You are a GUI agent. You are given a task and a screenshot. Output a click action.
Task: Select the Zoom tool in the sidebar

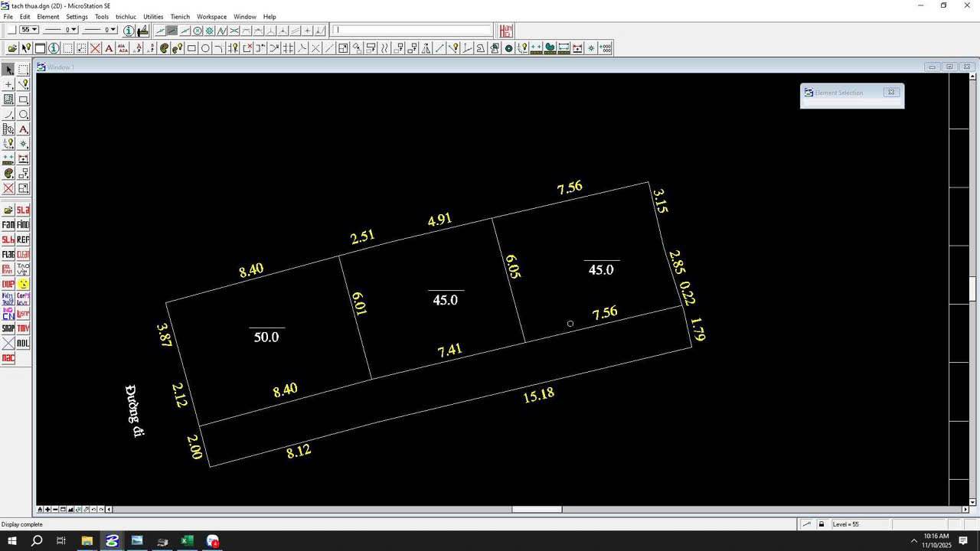[24, 114]
